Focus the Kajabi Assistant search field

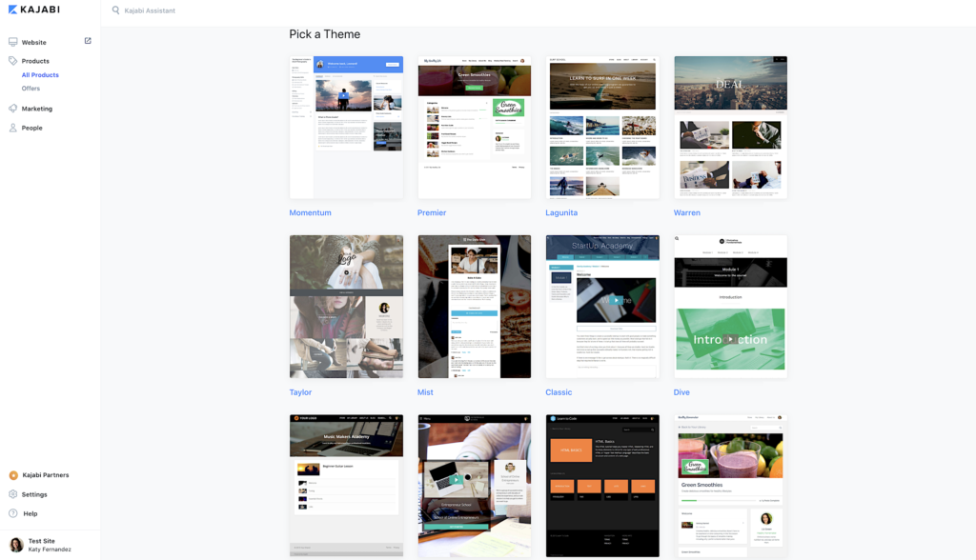(x=150, y=10)
